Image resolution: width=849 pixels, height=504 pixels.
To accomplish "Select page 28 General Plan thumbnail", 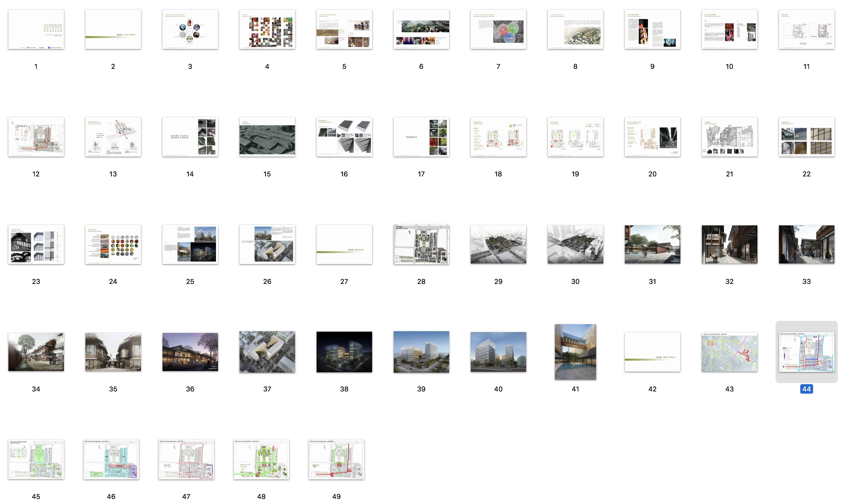I will (421, 244).
